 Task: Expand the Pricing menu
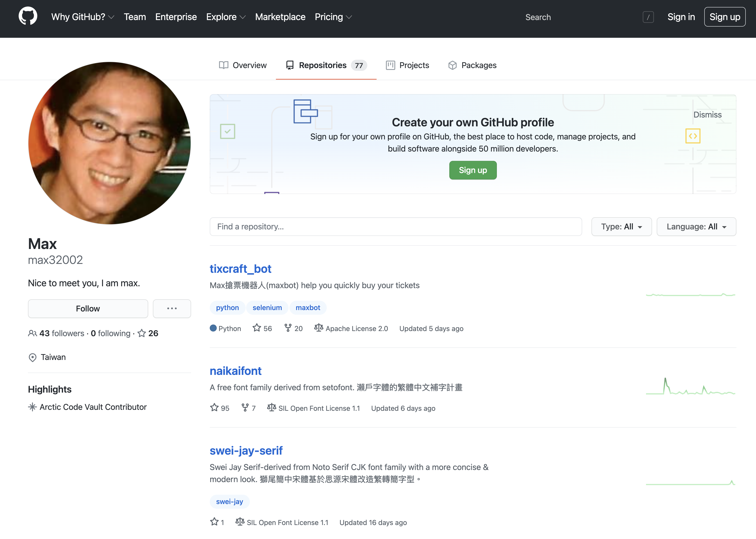click(x=333, y=17)
